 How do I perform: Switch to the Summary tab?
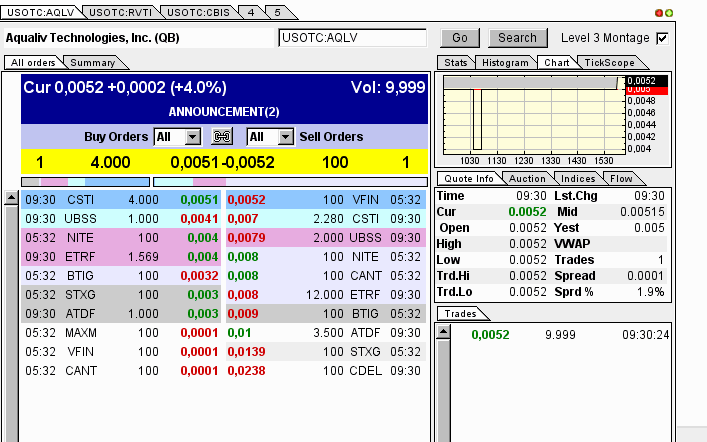[92, 63]
